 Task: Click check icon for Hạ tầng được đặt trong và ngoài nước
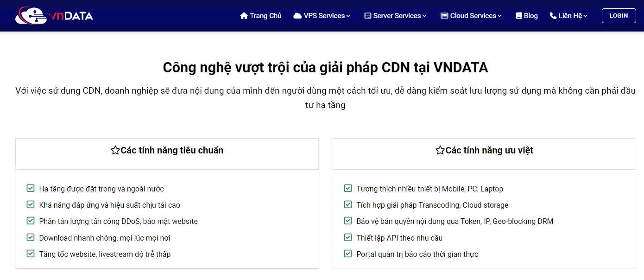31,188
